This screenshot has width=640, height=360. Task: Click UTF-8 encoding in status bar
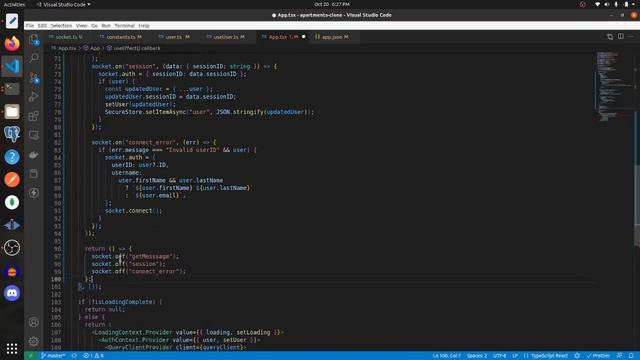[x=500, y=356]
